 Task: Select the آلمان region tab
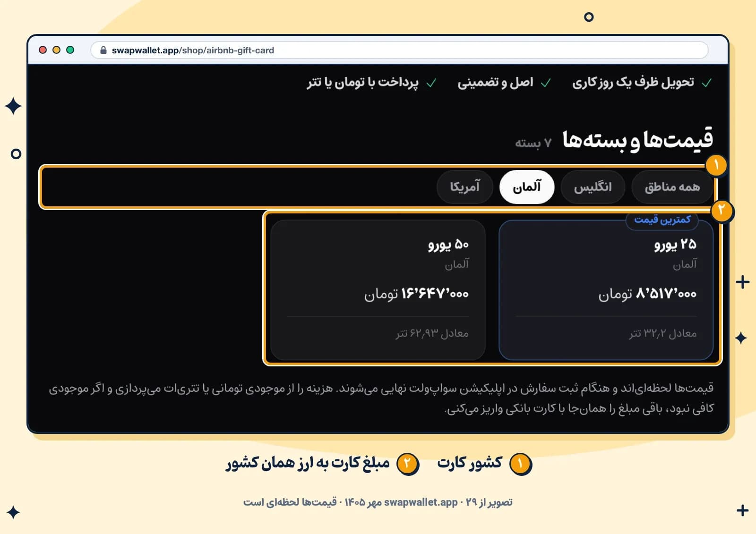tap(527, 187)
